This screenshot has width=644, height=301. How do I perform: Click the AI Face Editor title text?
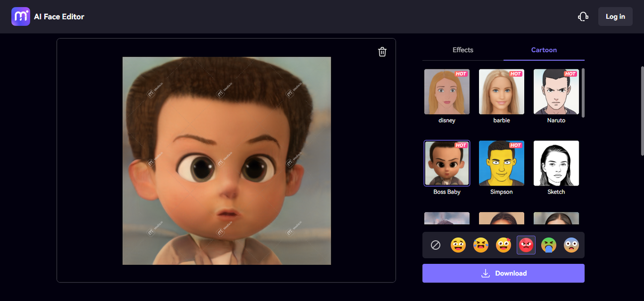(59, 17)
